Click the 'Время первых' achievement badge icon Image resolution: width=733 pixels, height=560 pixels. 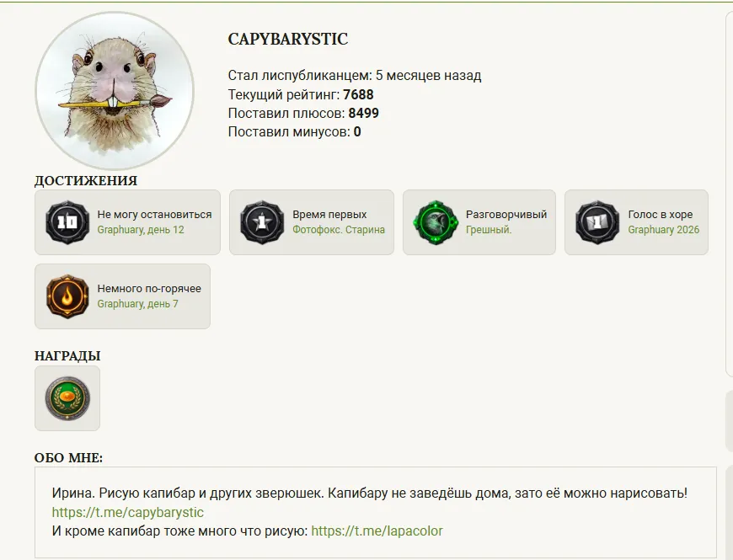pyautogui.click(x=262, y=221)
